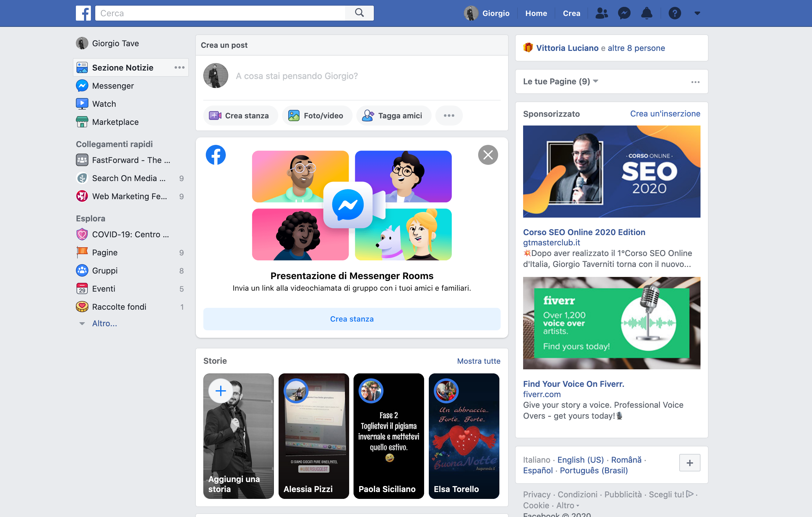Switch language to English (US)

click(580, 460)
